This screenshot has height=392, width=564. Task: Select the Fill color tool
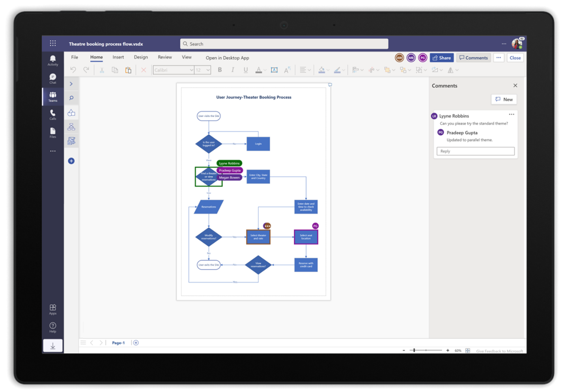tap(321, 70)
